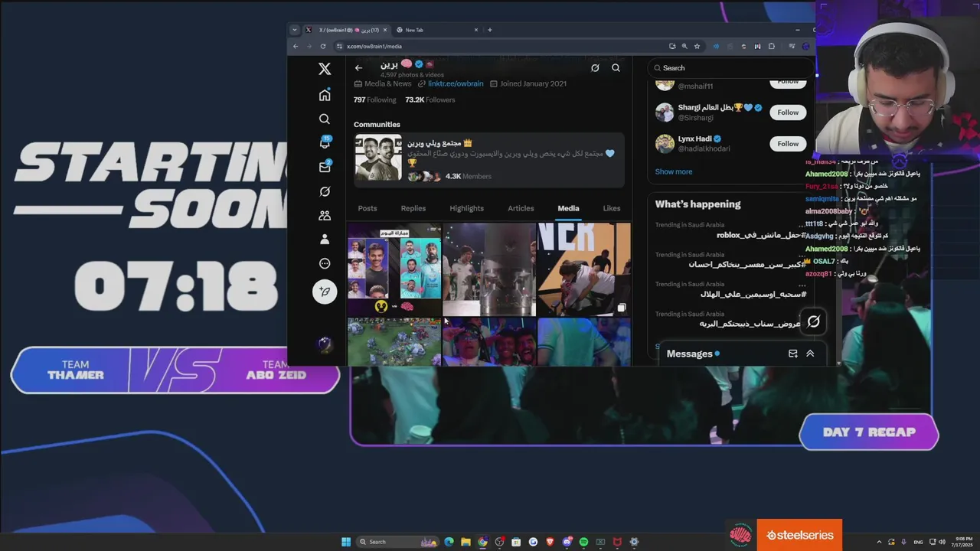Screen dimensions: 980x551
Task: Reload the current page
Action: click(322, 46)
